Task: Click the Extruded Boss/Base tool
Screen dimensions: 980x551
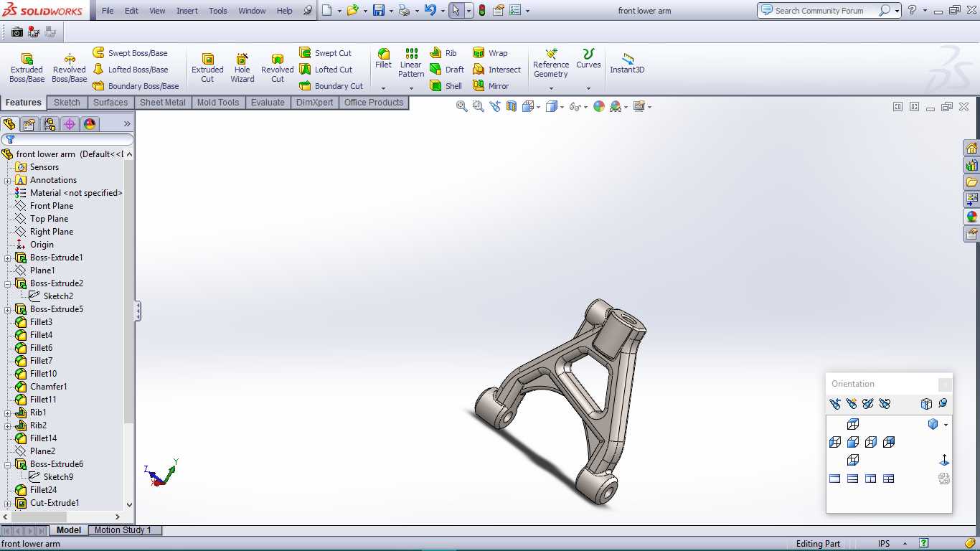Action: pos(27,68)
